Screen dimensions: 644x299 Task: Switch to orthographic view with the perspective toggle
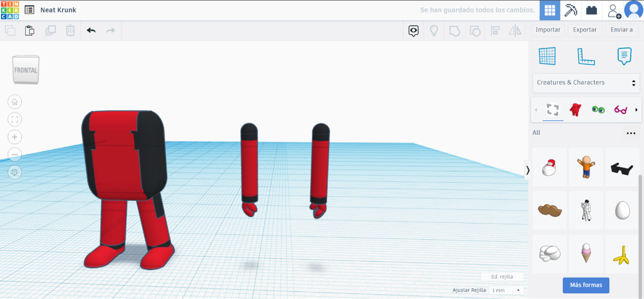[15, 172]
